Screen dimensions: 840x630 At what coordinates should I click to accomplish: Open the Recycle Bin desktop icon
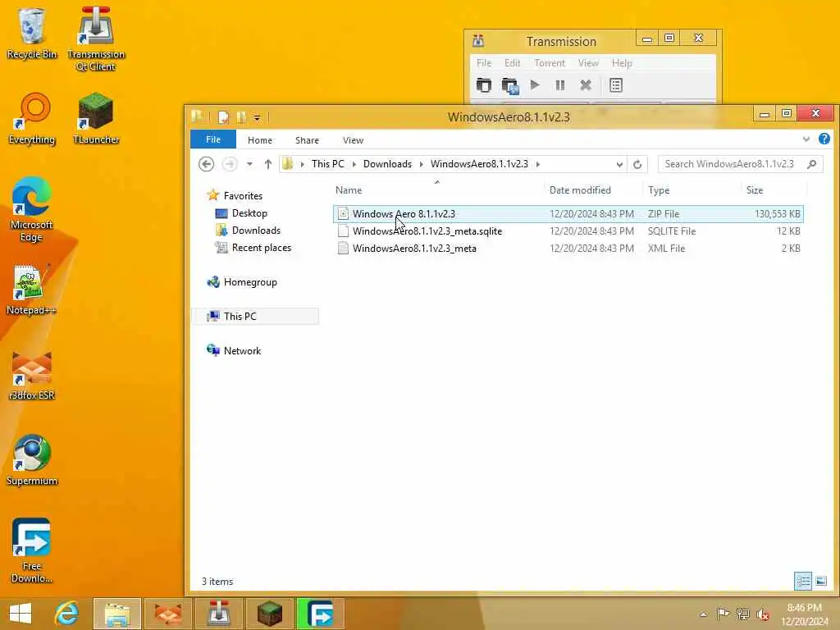pos(31,33)
